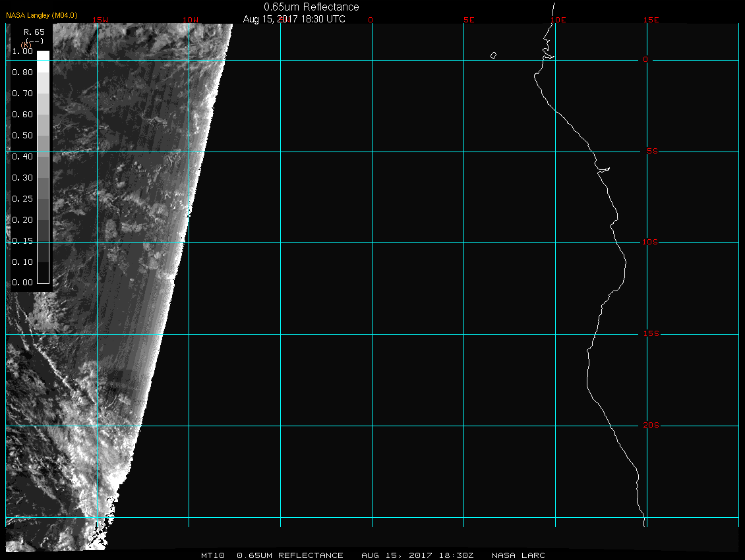Viewport: 745px width, 560px height.
Task: Click the 5E longitude label
Action: click(469, 20)
